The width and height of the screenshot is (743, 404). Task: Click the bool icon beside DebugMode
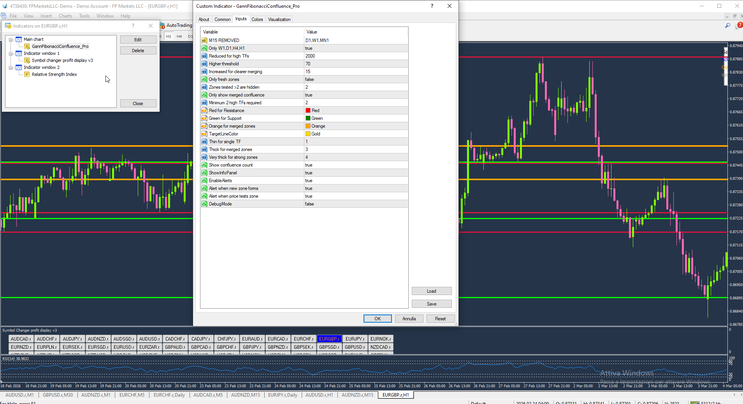[x=205, y=204]
